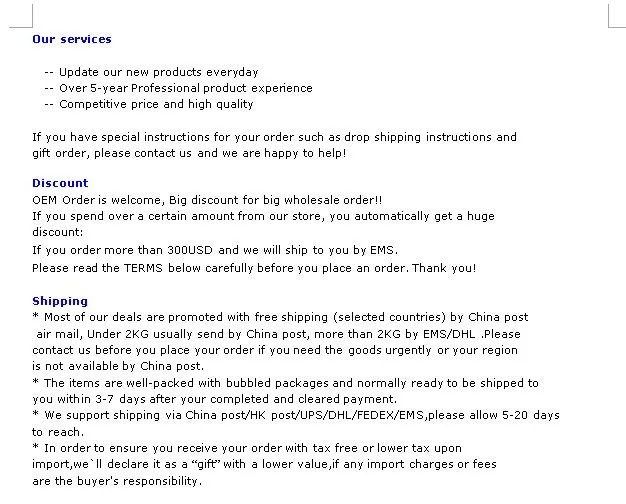Click the top-left page margin corner mark
The height and width of the screenshot is (504, 626).
(21, 16)
